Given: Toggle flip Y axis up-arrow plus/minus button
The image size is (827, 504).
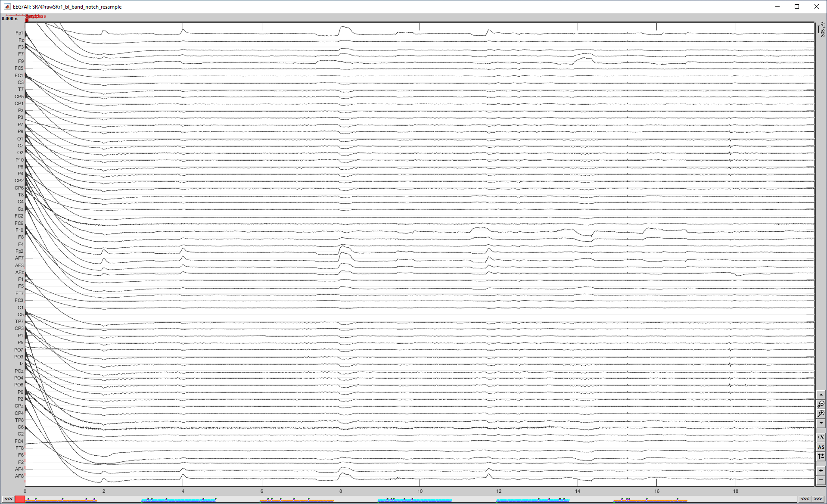Looking at the screenshot, I should pos(821,456).
